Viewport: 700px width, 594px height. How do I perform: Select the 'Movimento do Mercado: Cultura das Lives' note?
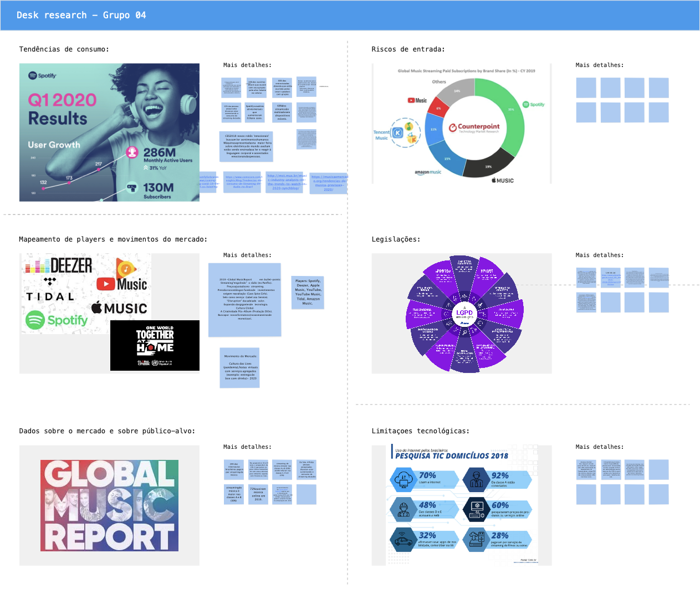coord(240,368)
